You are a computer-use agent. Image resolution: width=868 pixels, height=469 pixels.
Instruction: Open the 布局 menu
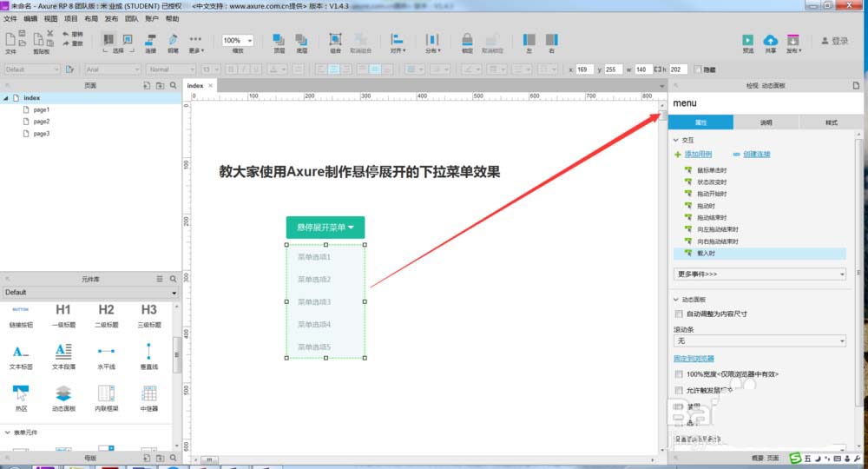click(x=91, y=19)
